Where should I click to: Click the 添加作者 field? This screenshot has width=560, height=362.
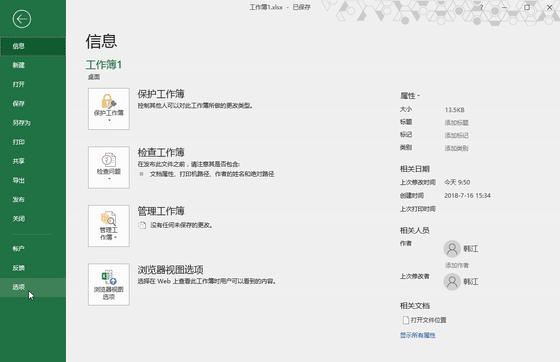pyautogui.click(x=457, y=265)
